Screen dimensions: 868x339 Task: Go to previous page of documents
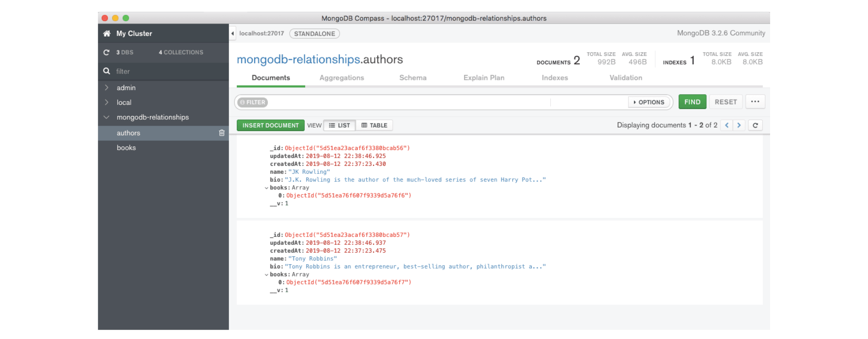(x=727, y=125)
